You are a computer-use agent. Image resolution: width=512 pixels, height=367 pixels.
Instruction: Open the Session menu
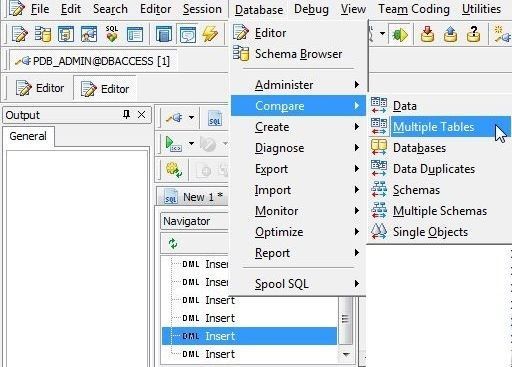pyautogui.click(x=202, y=9)
